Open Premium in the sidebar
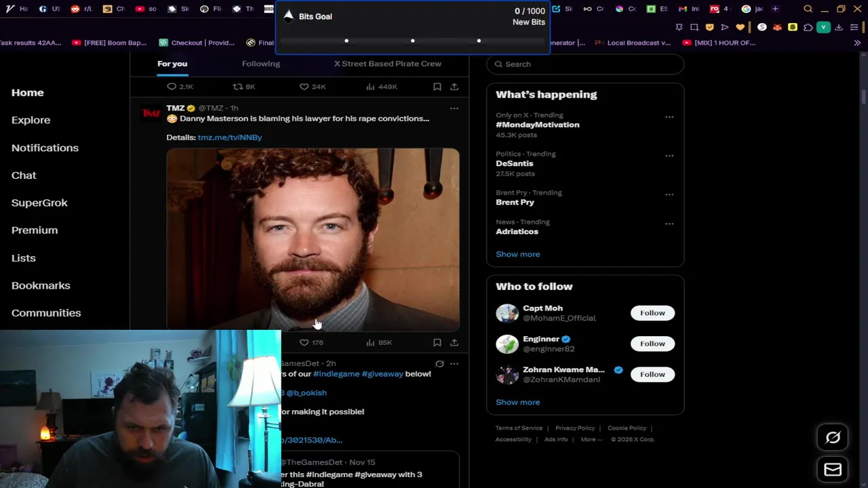 click(x=35, y=230)
